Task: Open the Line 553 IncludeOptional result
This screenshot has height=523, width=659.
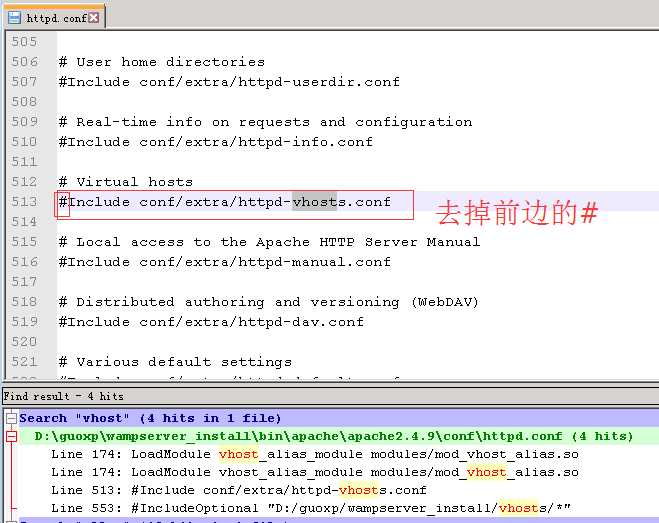Action: [x=311, y=508]
